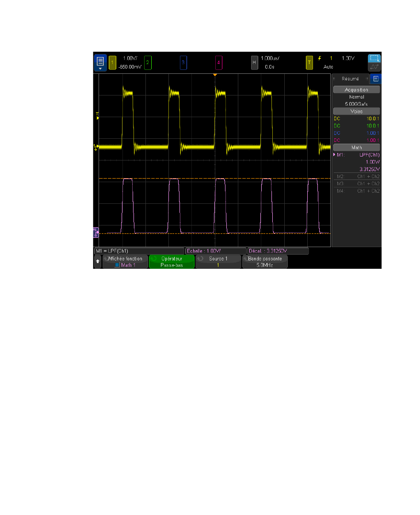Select the M1: LPF(Ch1) row

(356, 155)
